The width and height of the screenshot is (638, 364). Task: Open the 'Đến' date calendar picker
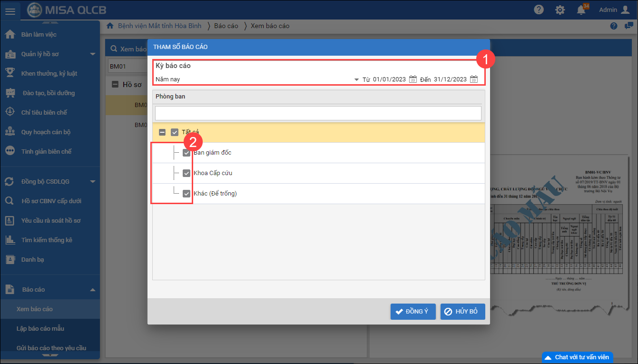click(x=473, y=79)
